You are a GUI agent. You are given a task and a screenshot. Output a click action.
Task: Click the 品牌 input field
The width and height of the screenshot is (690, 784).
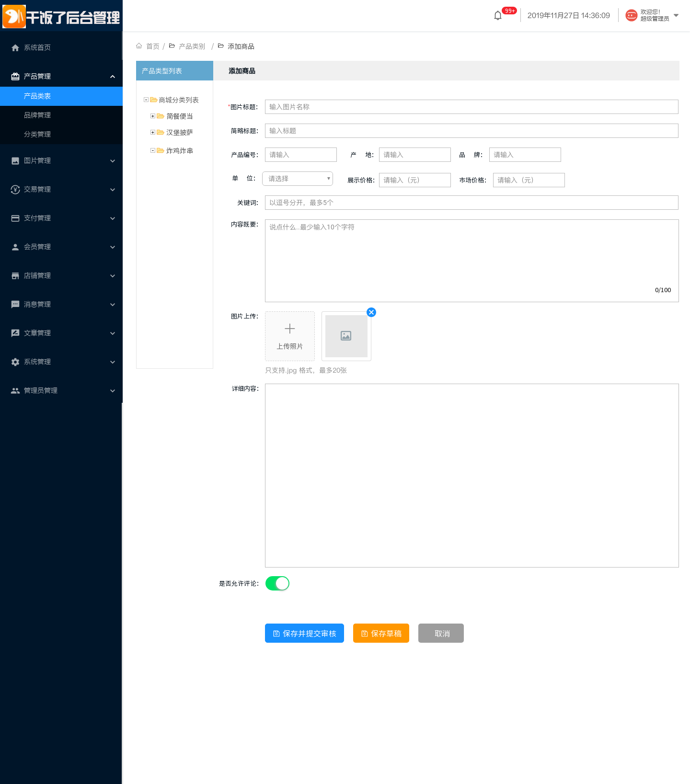[525, 155]
